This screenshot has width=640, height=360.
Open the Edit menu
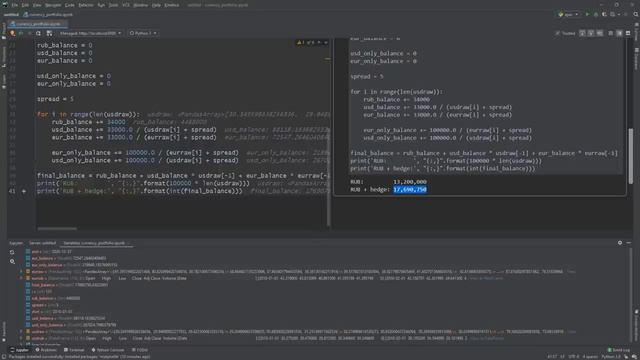tap(25, 5)
